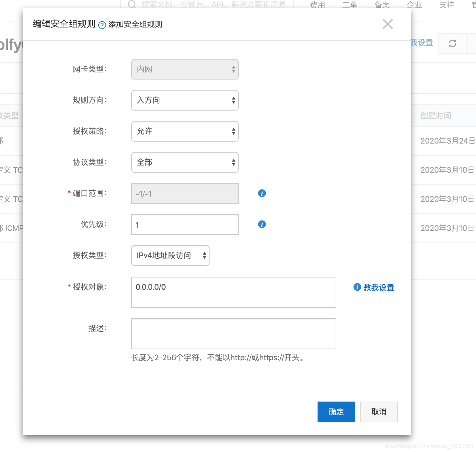Click the 我设置 link behind the dialog
The height and width of the screenshot is (452, 476).
point(422,43)
